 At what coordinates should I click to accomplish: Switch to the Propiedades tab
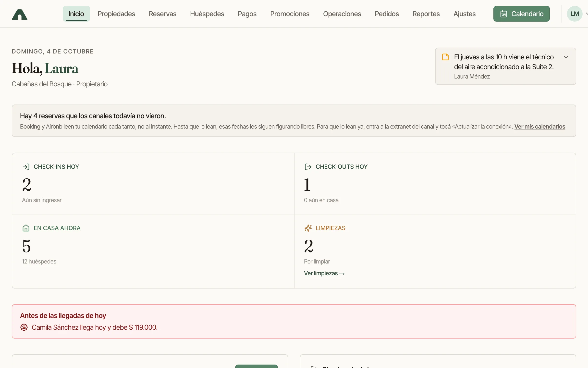(x=116, y=14)
